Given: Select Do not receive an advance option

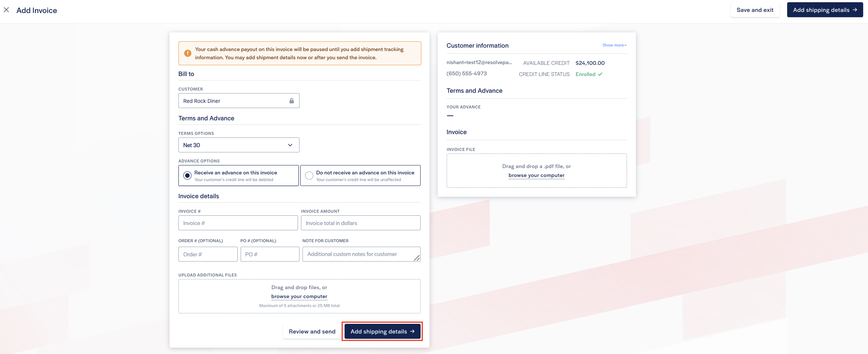Looking at the screenshot, I should pyautogui.click(x=309, y=176).
